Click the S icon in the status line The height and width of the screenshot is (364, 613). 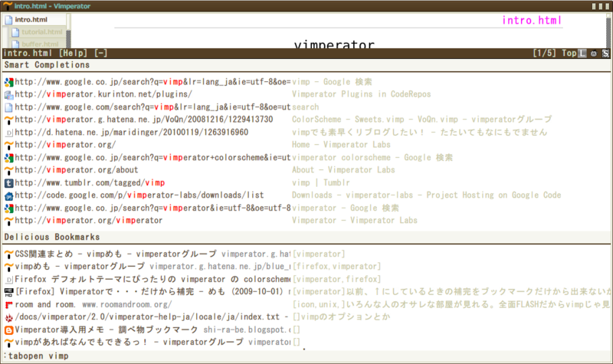pyautogui.click(x=605, y=54)
